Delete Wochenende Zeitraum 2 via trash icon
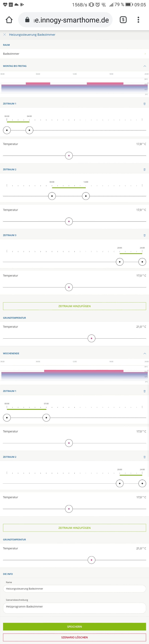The width and height of the screenshot is (149, 644). coord(144,457)
